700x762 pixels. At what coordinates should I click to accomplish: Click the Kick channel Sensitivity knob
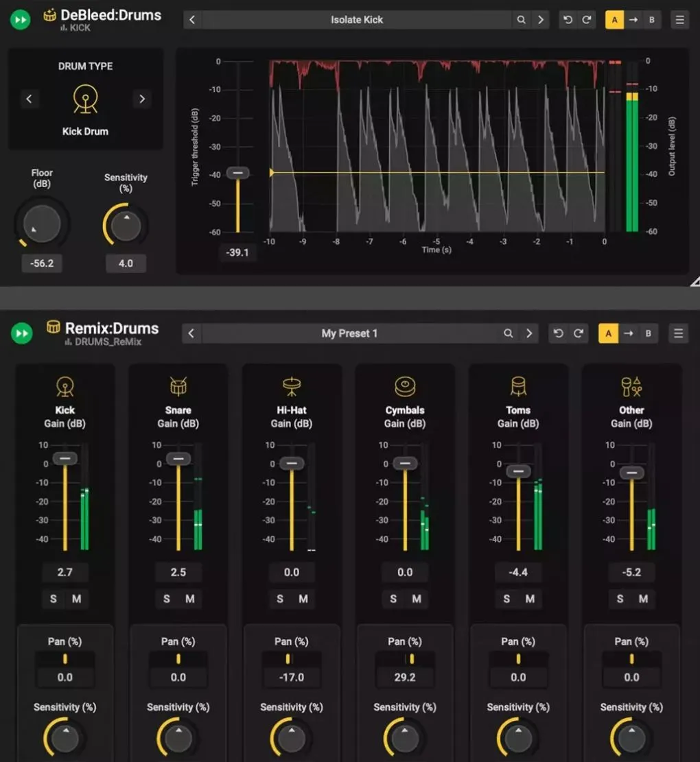(65, 739)
